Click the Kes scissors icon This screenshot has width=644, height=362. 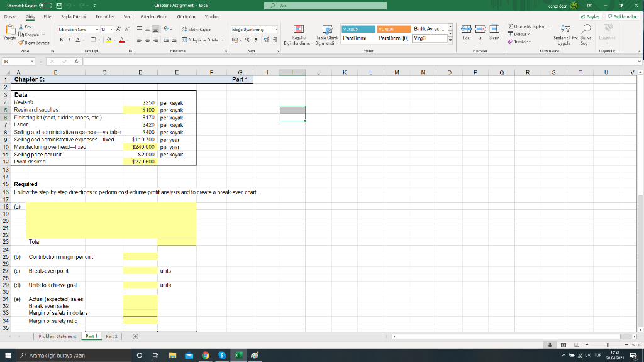(x=21, y=26)
